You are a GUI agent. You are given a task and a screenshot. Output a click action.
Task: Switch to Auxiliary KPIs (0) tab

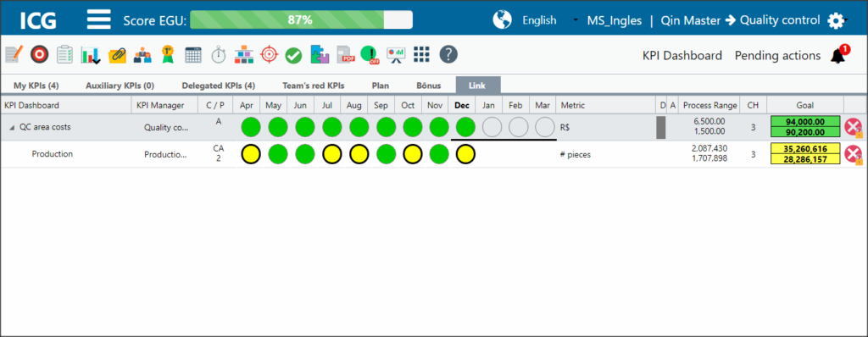pos(120,86)
